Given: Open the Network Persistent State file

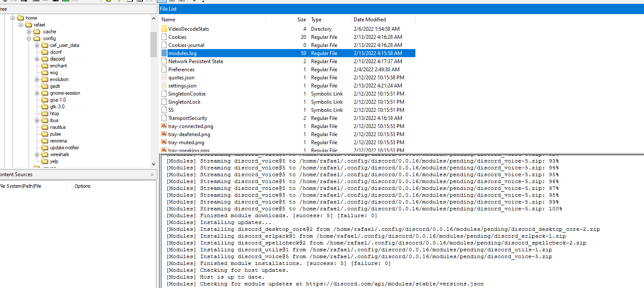Looking at the screenshot, I should [x=195, y=61].
